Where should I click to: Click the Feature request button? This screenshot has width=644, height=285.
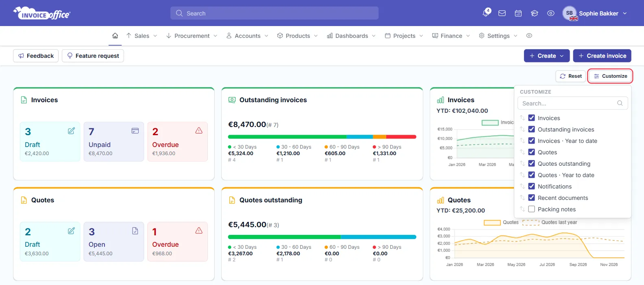(x=93, y=56)
